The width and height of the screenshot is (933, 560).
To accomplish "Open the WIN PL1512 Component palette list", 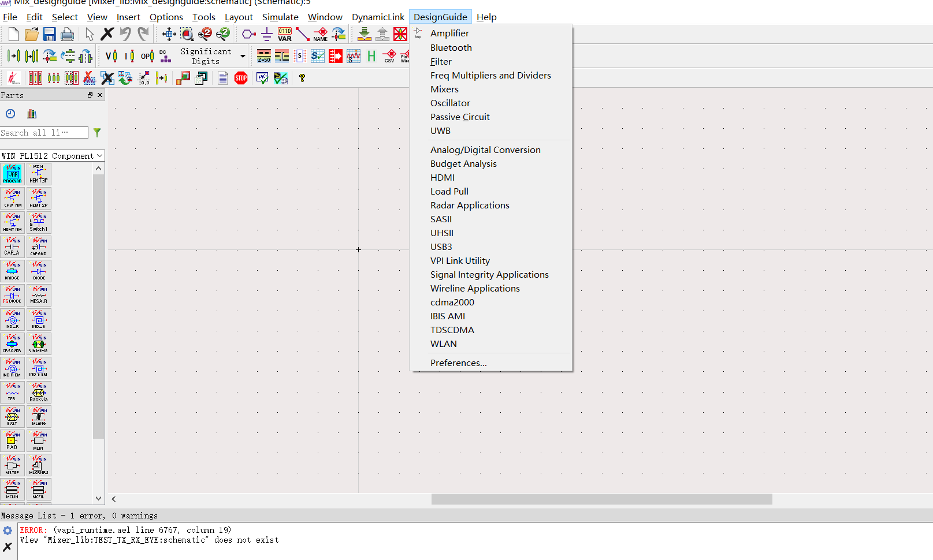I will 52,155.
